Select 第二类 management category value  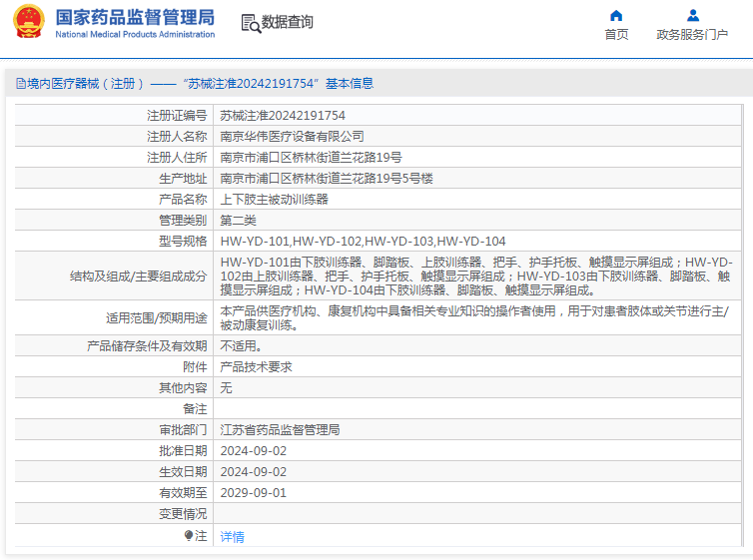239,221
